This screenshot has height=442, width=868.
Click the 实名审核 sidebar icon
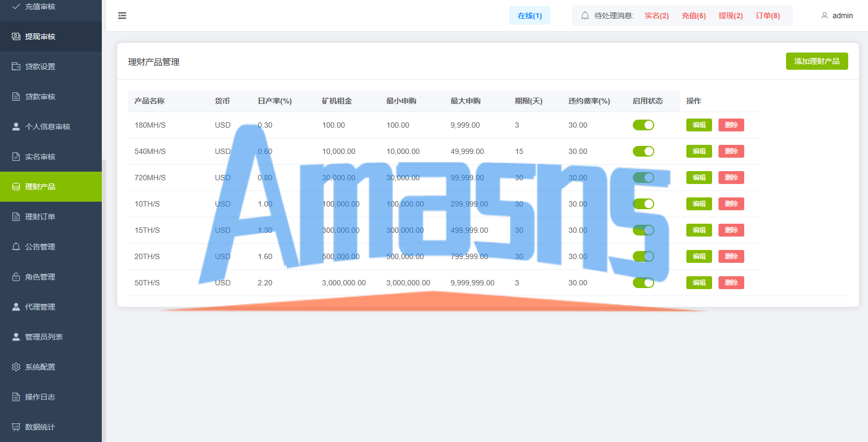click(16, 157)
